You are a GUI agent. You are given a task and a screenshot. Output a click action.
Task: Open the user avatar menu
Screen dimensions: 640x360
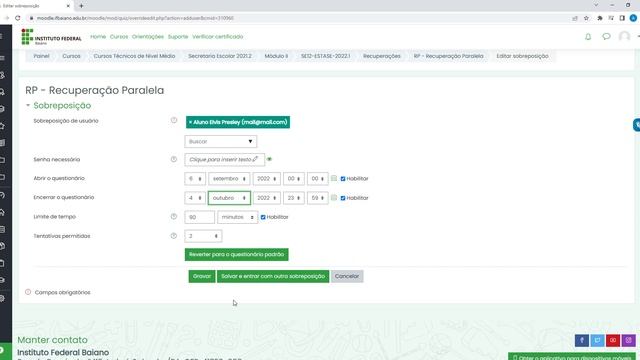(x=624, y=37)
